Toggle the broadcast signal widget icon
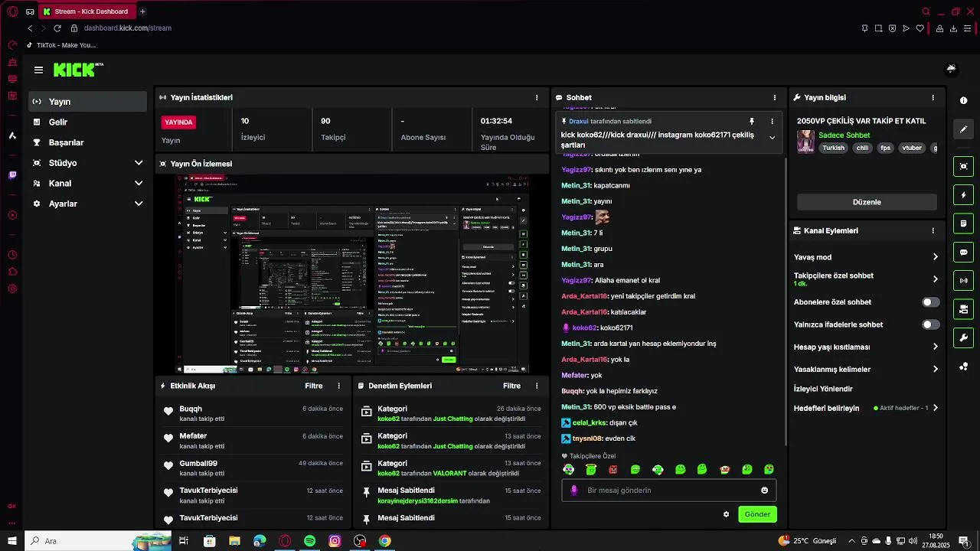 (x=963, y=281)
